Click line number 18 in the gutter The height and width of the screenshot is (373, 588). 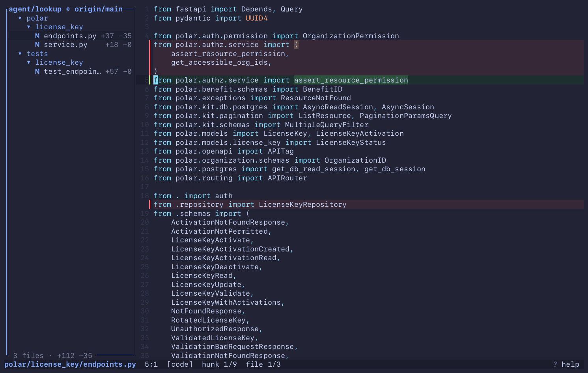tap(145, 196)
